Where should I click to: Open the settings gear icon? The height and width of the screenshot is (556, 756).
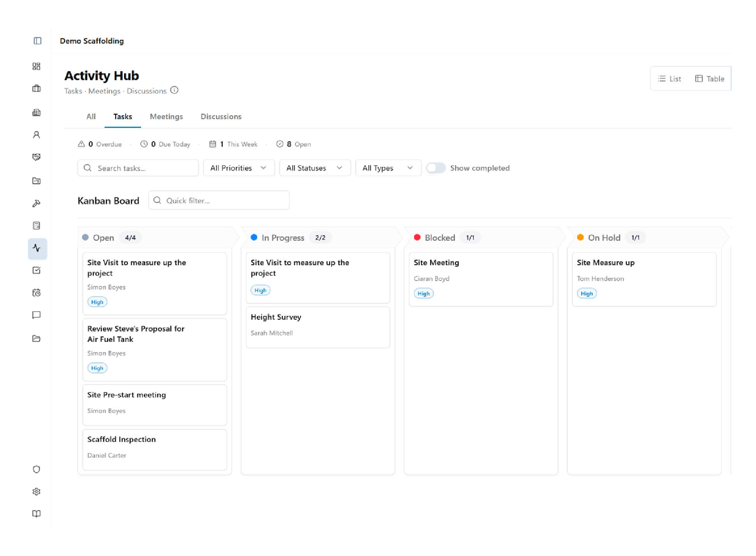pyautogui.click(x=36, y=492)
